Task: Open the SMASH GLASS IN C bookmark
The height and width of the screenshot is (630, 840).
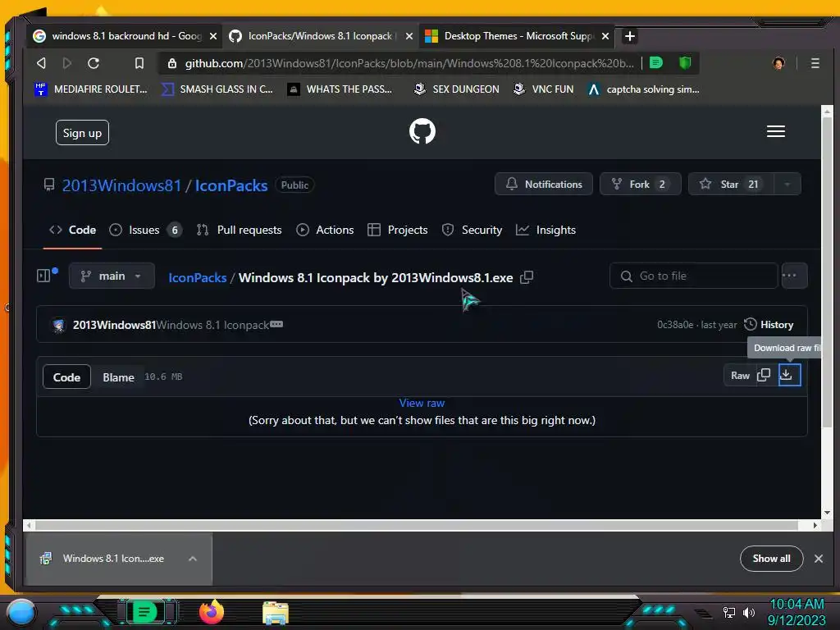Action: point(217,89)
